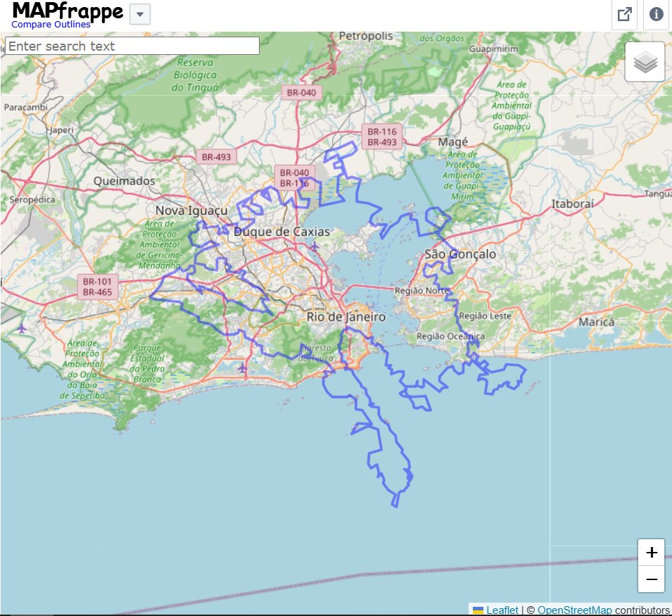Zoom in with the plus button
The image size is (672, 616).
[x=652, y=552]
